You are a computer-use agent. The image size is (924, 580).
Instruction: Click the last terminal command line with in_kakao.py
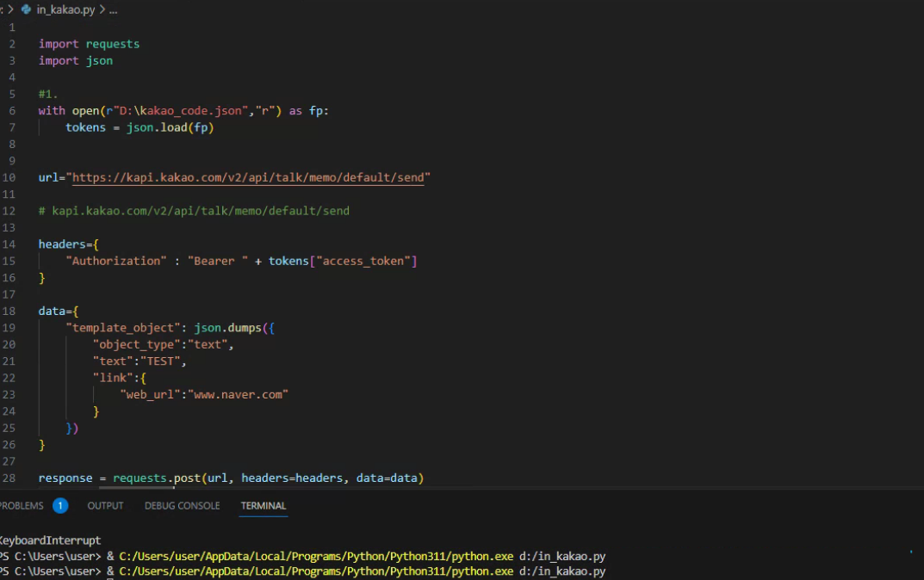[303, 571]
